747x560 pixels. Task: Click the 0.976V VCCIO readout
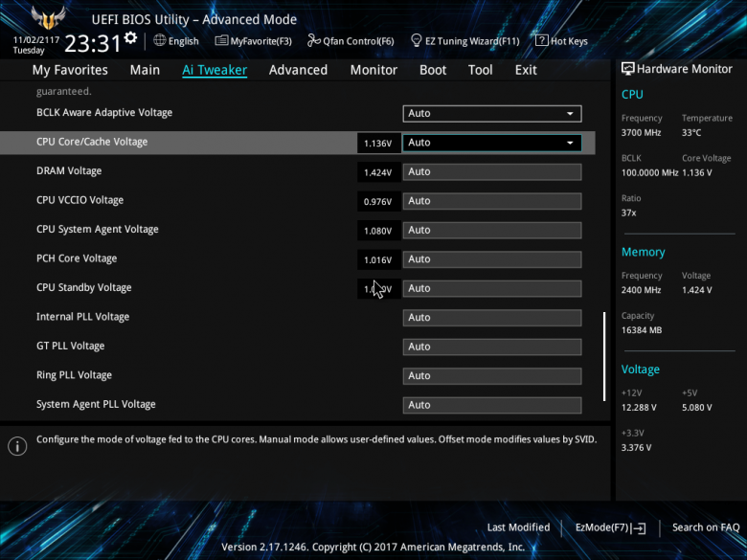pyautogui.click(x=378, y=202)
